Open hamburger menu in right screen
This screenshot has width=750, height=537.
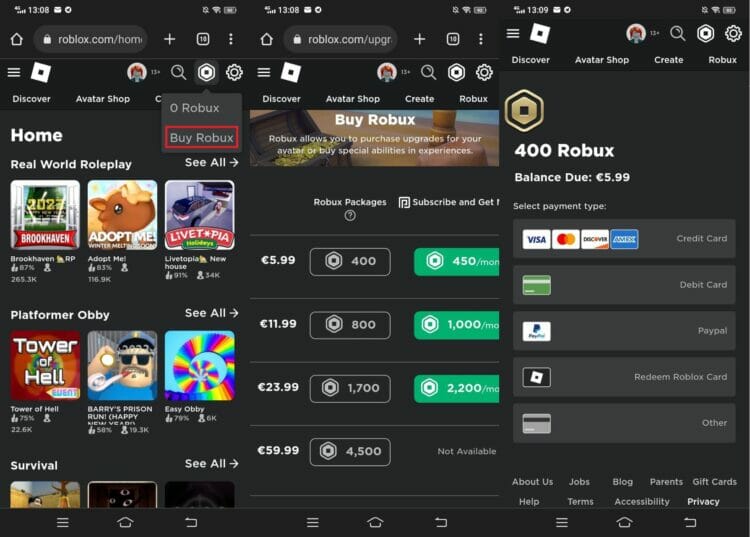coord(513,33)
